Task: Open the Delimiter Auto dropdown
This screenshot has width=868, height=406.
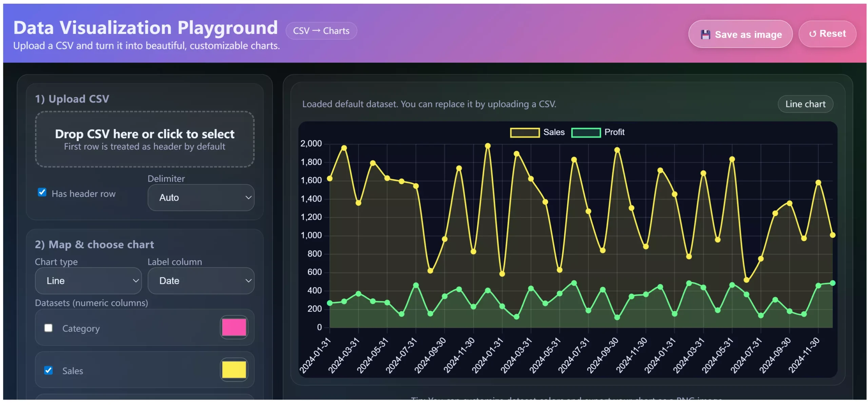Action: 201,198
